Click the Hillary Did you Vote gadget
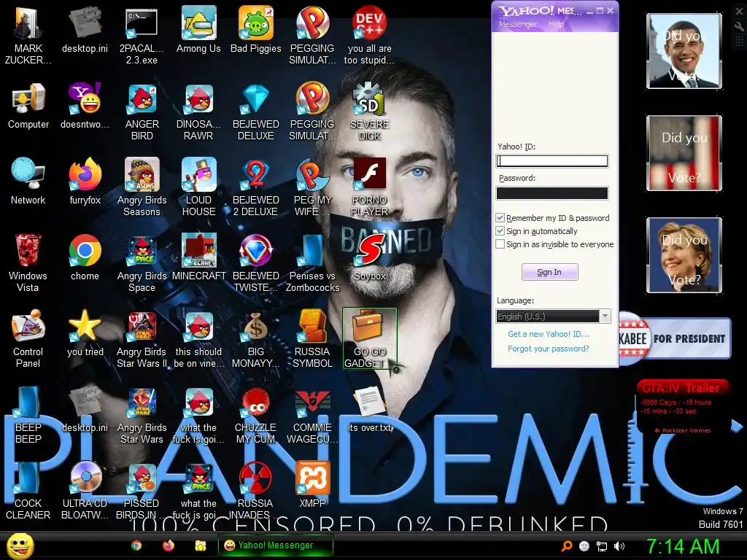Image resolution: width=747 pixels, height=560 pixels. pos(684,255)
